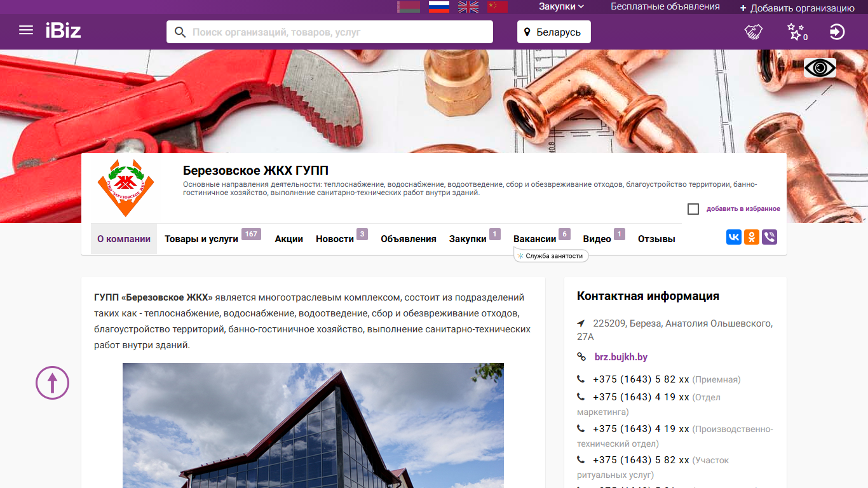The image size is (868, 488).
Task: Switch to Chinese language flag
Action: [498, 7]
